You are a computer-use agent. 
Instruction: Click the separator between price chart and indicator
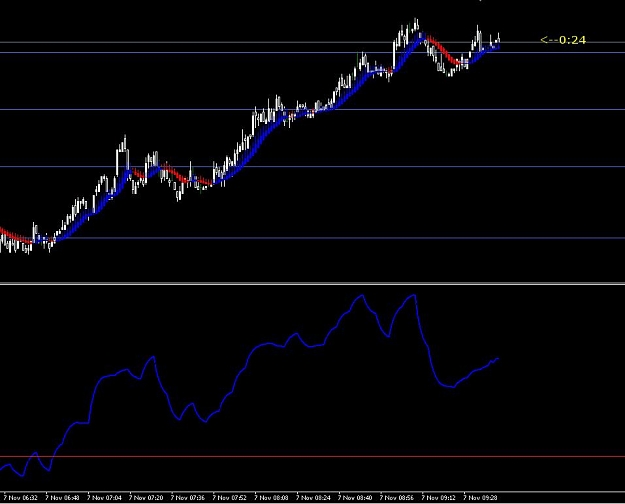312,284
